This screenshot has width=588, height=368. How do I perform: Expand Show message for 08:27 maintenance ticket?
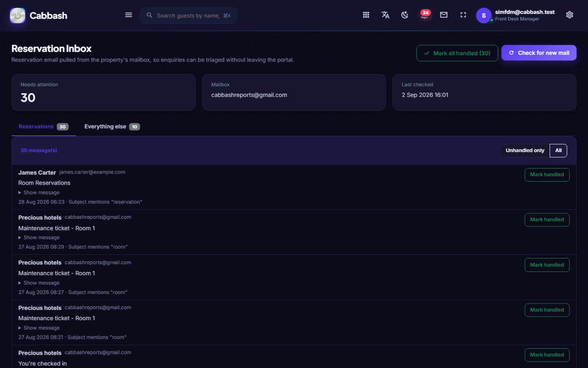click(x=39, y=283)
